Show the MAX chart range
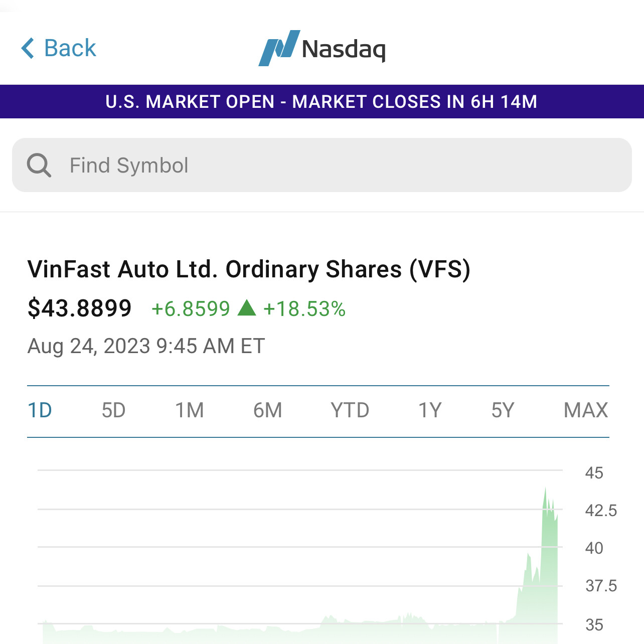 (x=585, y=411)
